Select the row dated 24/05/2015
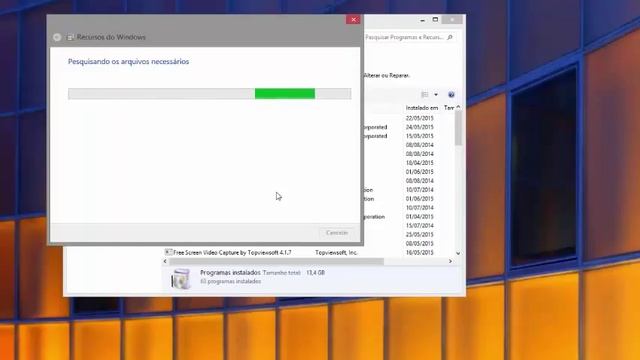This screenshot has height=360, width=640. coord(420,127)
